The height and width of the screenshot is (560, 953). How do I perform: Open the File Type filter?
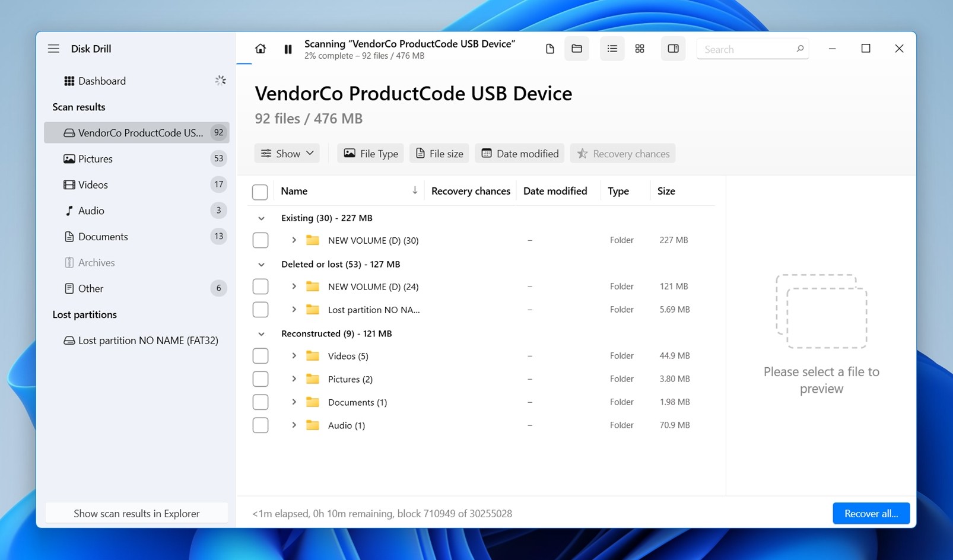point(371,153)
